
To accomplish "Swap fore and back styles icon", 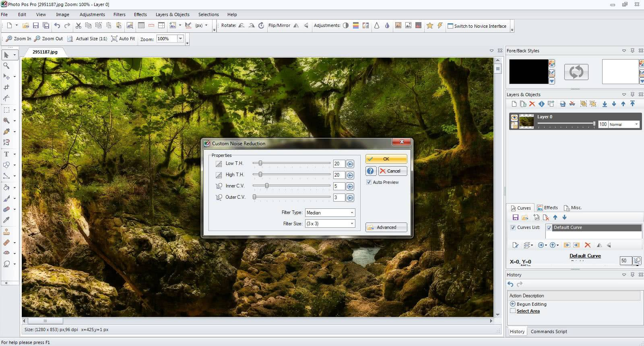I will coord(576,72).
